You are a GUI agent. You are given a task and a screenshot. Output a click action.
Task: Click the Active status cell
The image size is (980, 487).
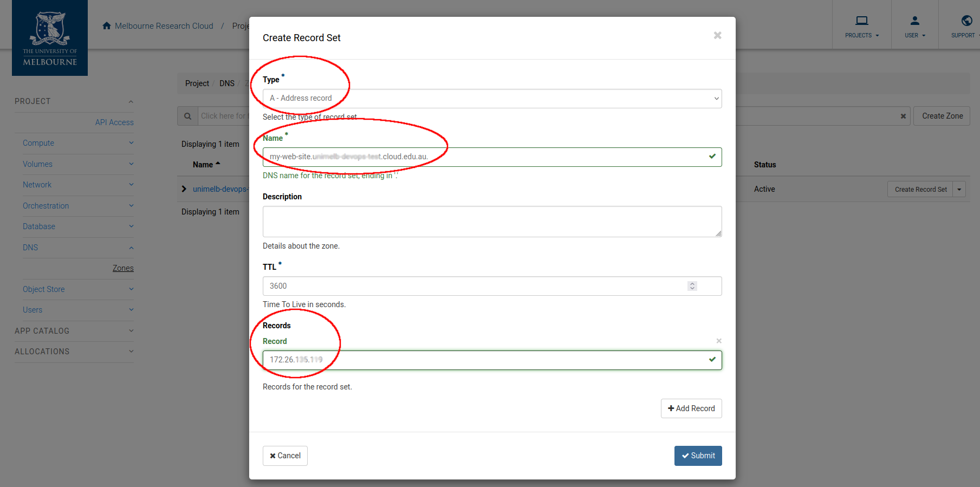[x=764, y=189]
